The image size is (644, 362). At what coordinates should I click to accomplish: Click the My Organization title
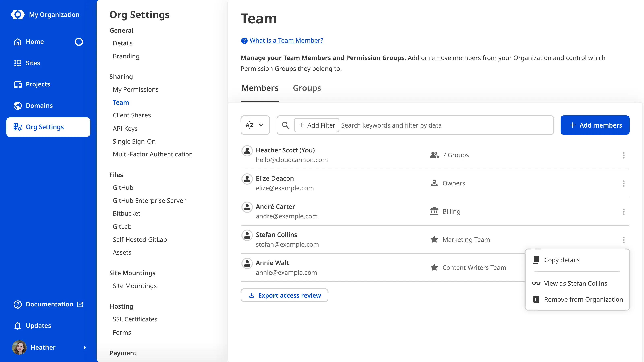[x=54, y=15]
